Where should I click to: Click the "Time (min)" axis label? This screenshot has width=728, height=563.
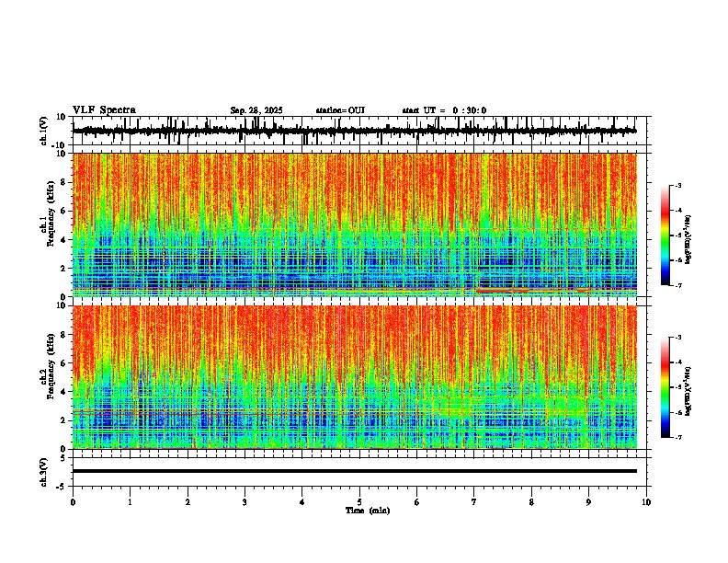(x=368, y=511)
